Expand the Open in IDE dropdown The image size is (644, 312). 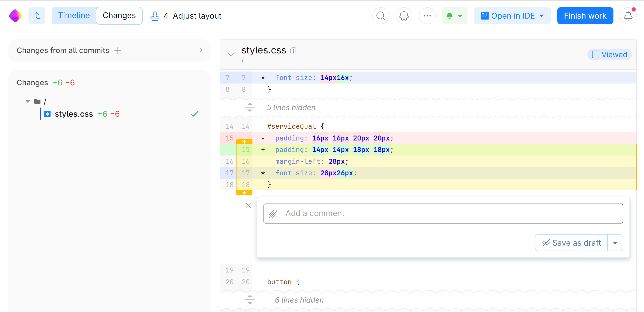pyautogui.click(x=542, y=16)
